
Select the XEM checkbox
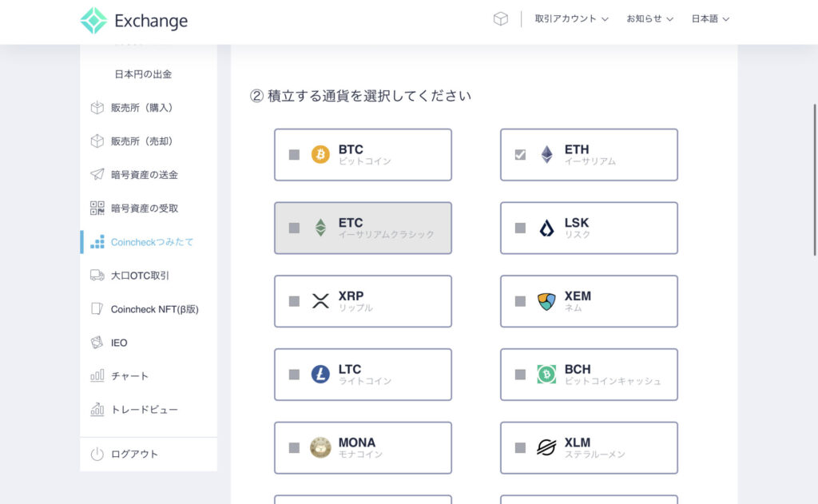click(520, 302)
